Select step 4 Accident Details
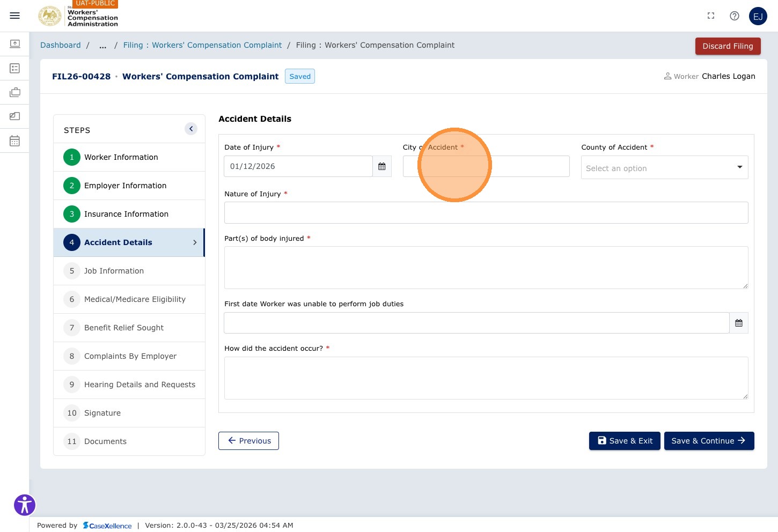 pyautogui.click(x=129, y=242)
